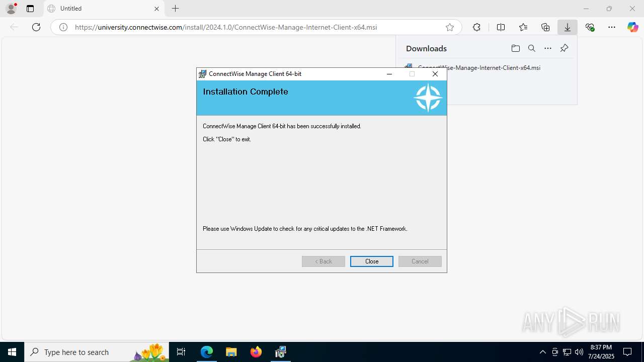Open Copilot sidebar icon

point(633,27)
